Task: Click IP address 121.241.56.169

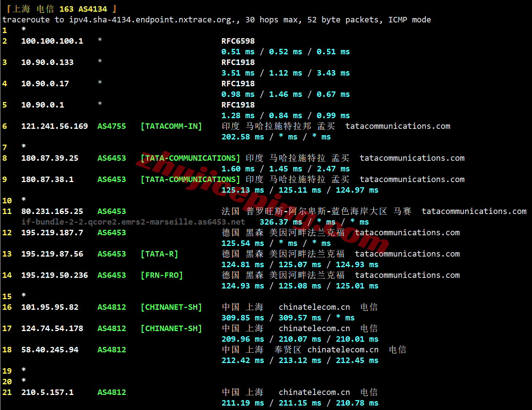Action: [55, 126]
